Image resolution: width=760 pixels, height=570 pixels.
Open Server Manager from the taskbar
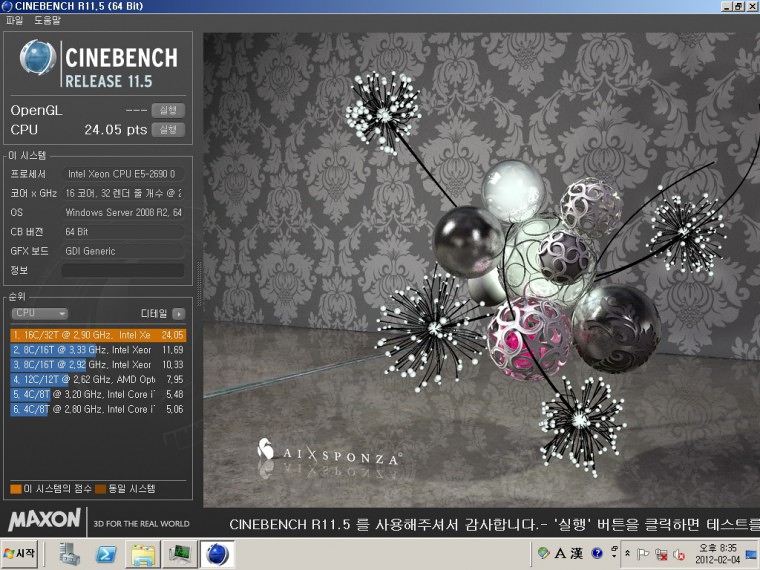click(x=70, y=554)
